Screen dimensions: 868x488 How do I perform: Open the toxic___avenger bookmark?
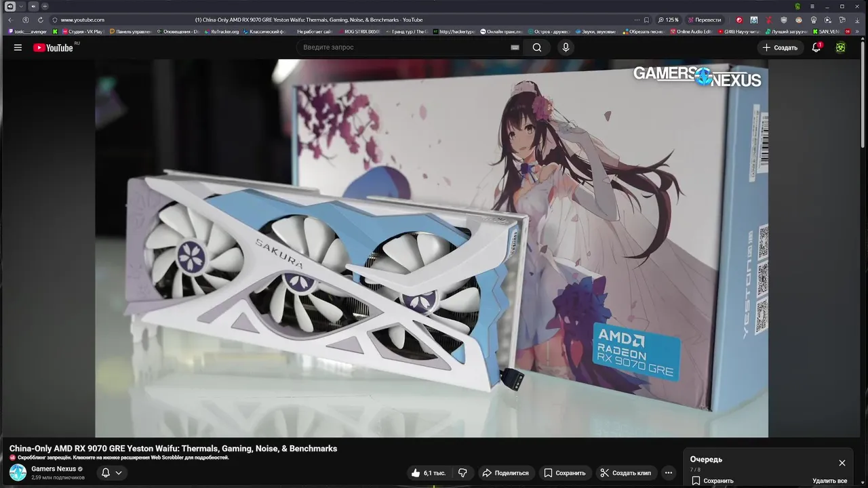[x=27, y=31]
